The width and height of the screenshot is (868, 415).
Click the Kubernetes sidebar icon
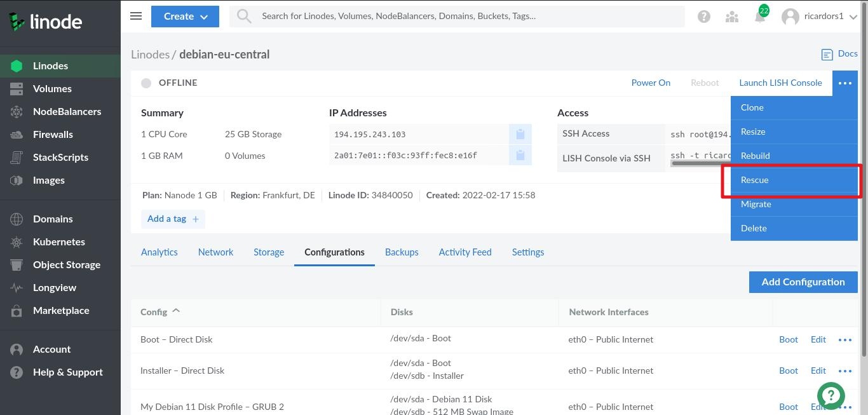point(17,242)
